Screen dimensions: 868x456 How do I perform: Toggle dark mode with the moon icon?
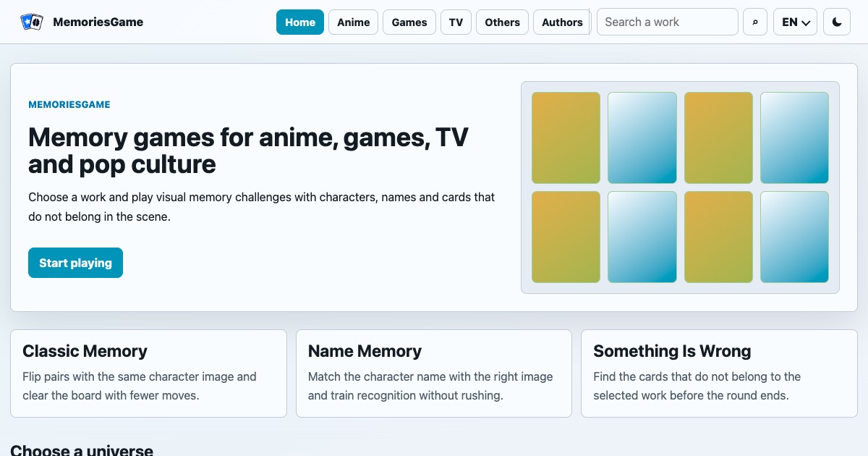pos(837,22)
